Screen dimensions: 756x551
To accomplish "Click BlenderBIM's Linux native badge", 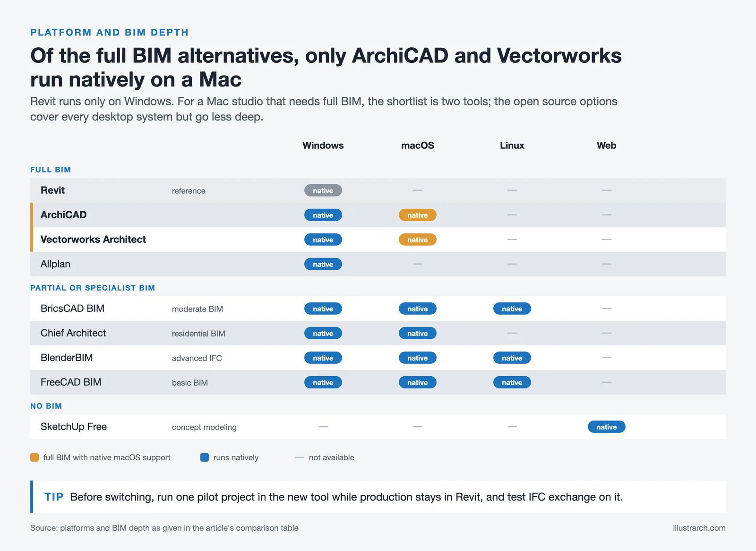I will 512,358.
